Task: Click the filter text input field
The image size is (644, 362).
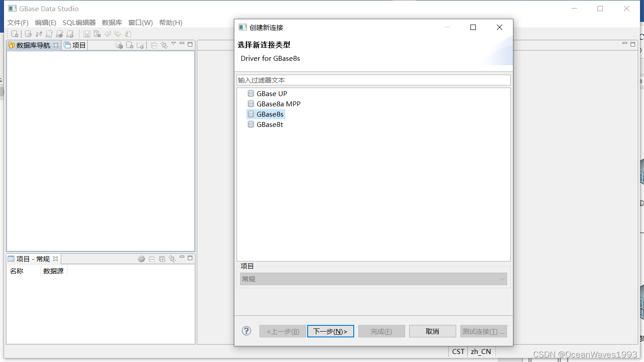Action: 373,80
